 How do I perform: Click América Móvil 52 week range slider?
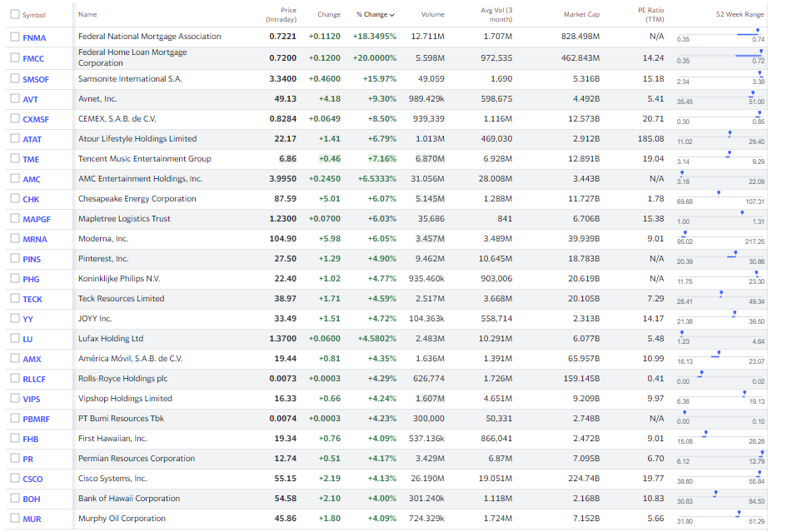point(720,357)
